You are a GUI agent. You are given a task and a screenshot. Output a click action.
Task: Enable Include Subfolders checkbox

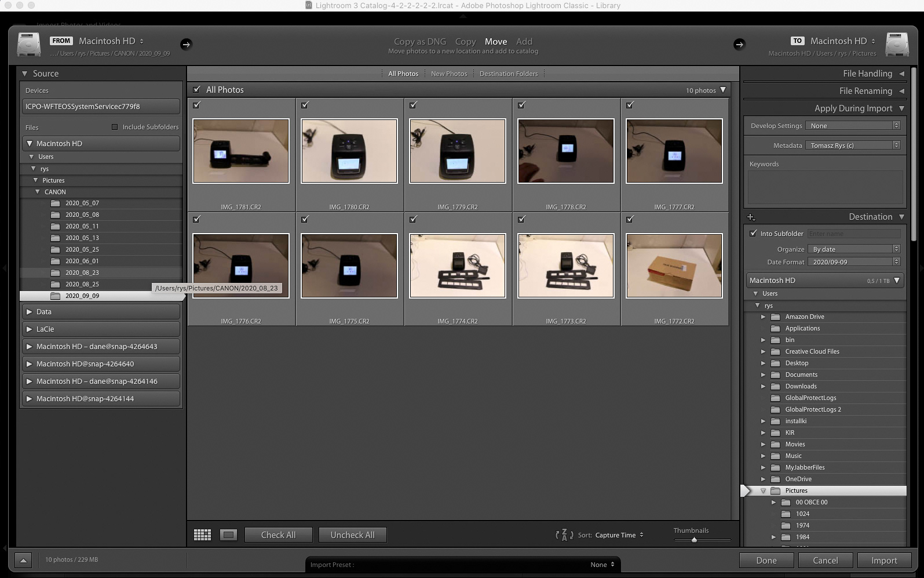click(x=115, y=127)
